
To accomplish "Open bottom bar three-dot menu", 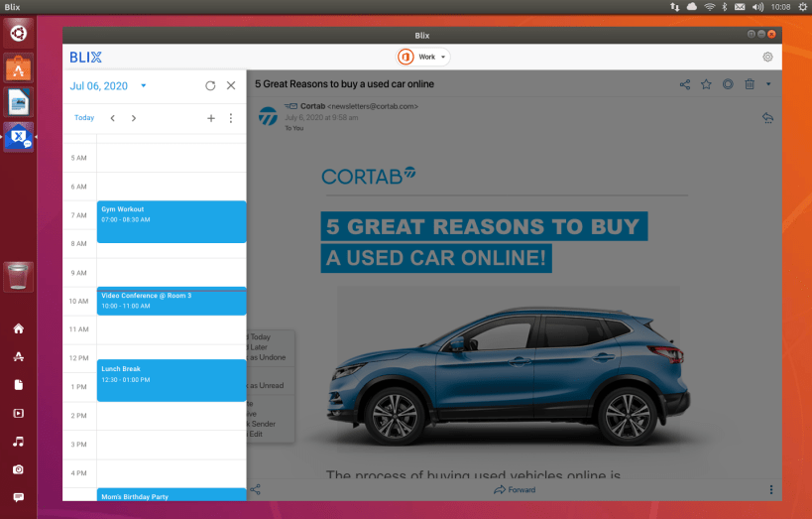I will (x=770, y=489).
